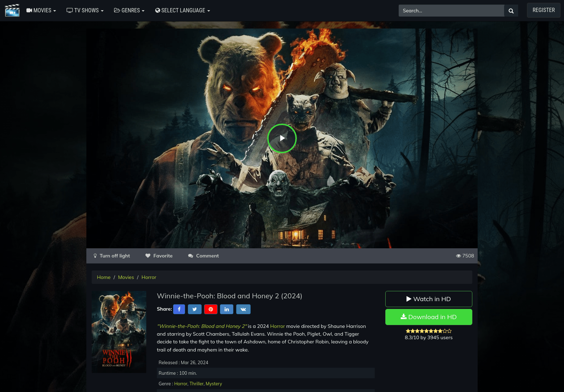Click the Runtime 100 min. row

[x=266, y=373]
